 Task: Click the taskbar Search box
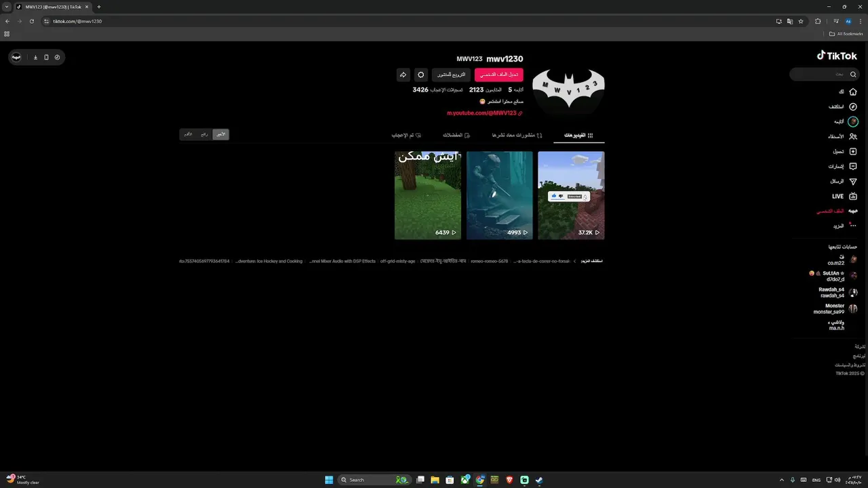(x=374, y=480)
